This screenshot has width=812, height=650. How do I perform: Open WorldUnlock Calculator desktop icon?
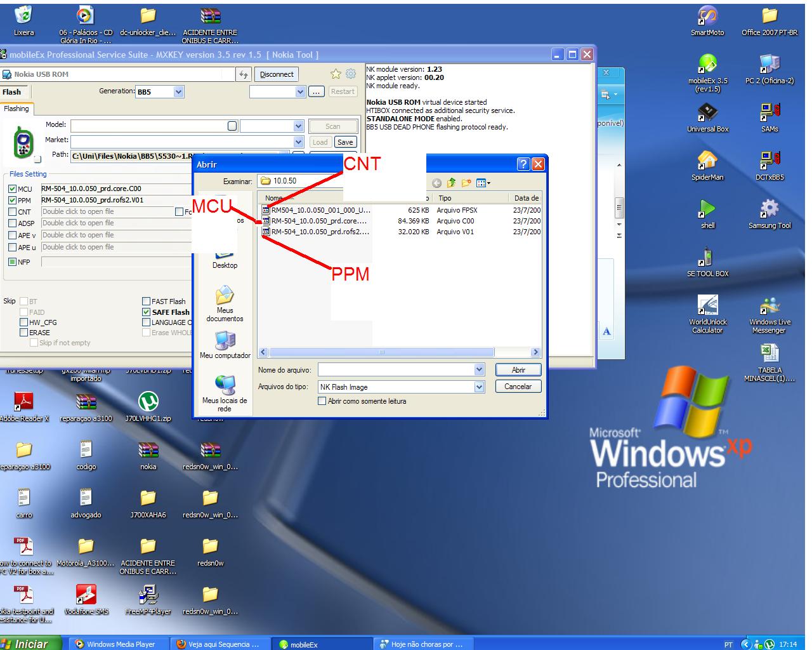tap(707, 314)
